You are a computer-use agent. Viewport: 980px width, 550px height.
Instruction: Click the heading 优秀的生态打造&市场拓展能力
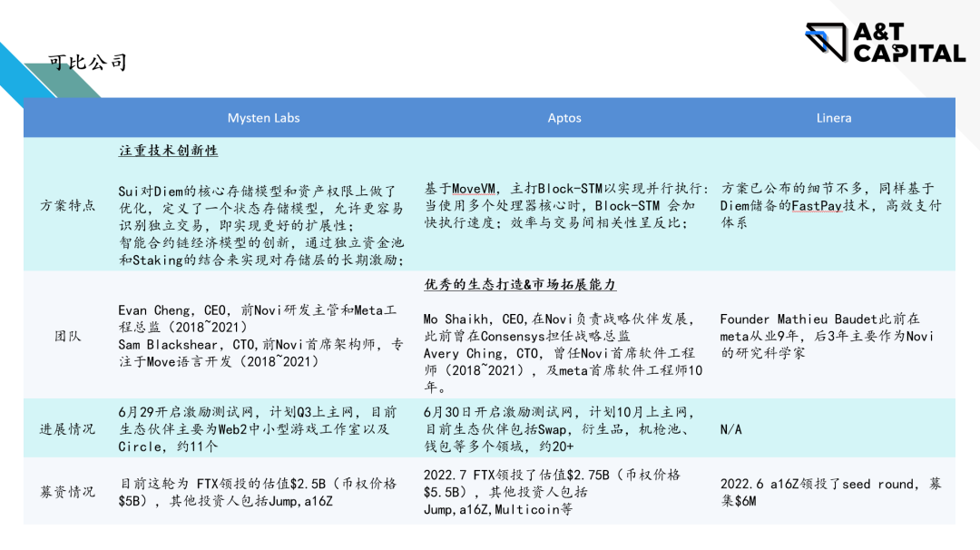pyautogui.click(x=520, y=284)
